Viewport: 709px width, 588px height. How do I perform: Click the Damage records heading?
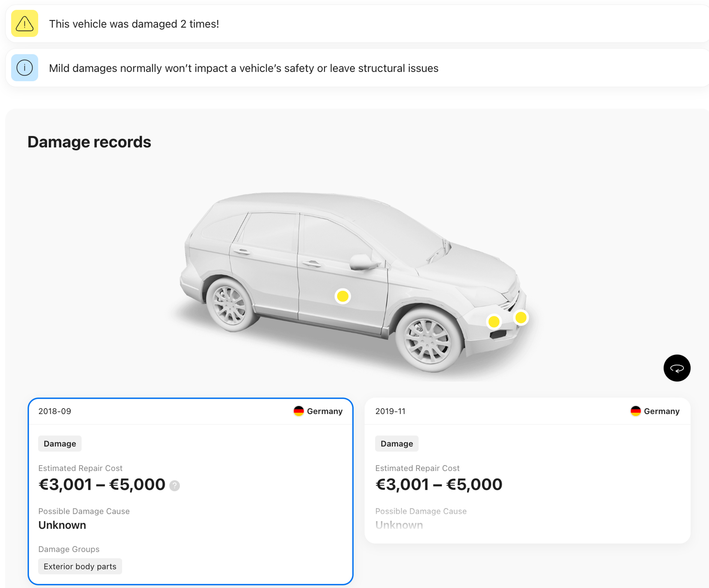tap(89, 142)
